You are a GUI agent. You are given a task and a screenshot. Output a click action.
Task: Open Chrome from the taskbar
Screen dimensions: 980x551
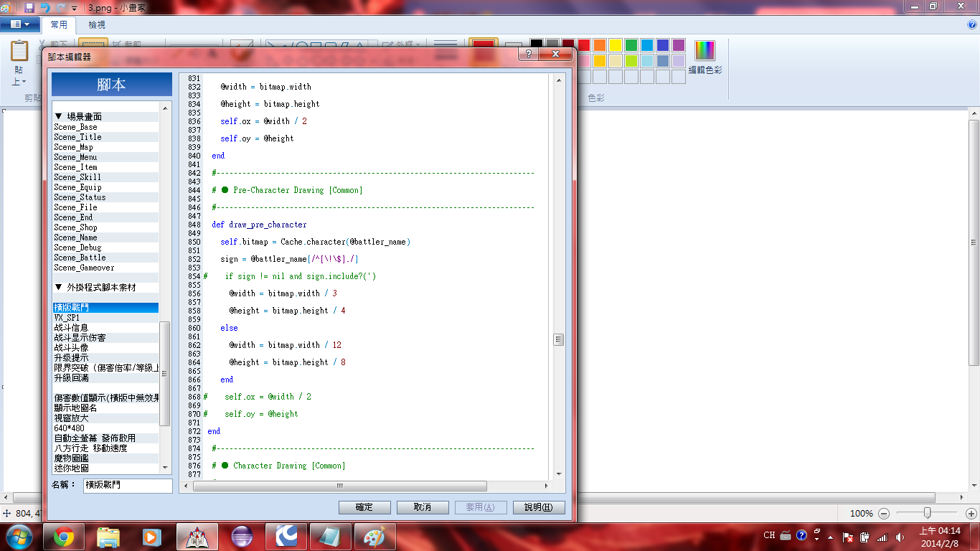click(64, 537)
